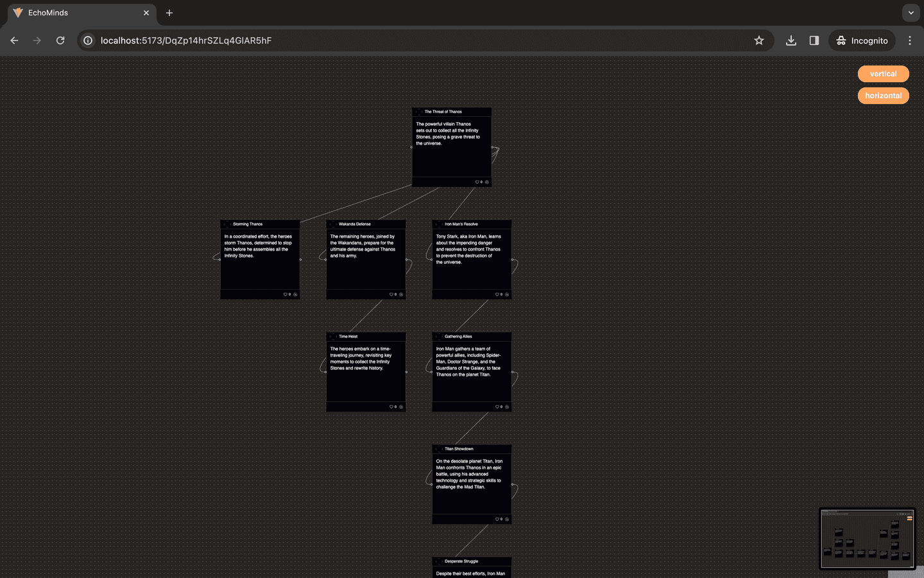Click "Wakanda Defense" card title
924x578 pixels.
[x=355, y=224]
